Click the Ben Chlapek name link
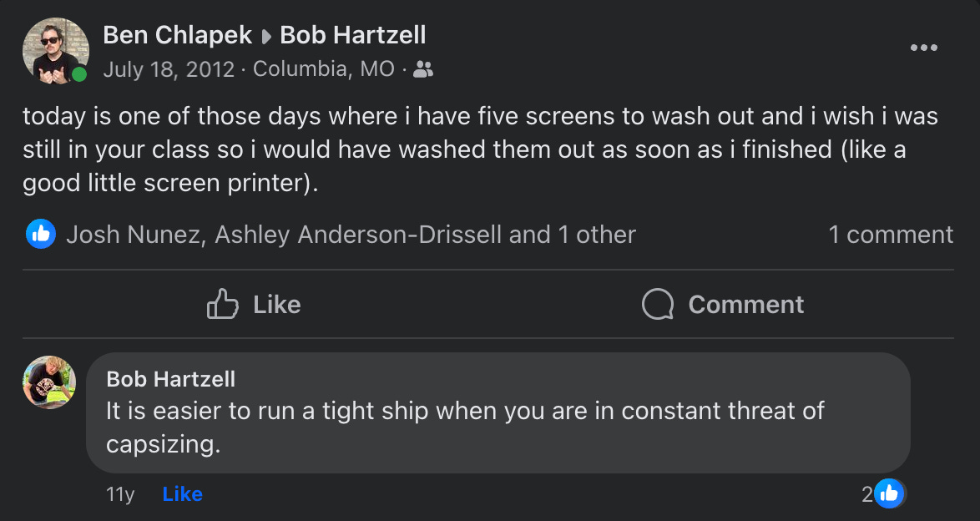Screen dimensions: 980x521 pos(177,35)
